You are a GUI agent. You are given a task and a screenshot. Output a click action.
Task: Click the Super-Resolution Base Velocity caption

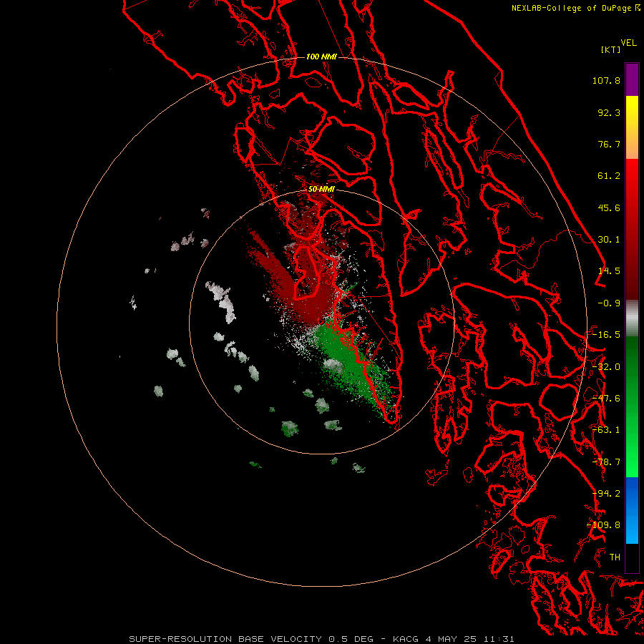(x=321, y=639)
